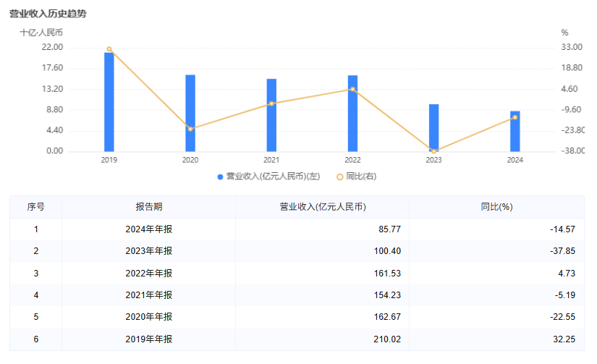Click the revenue value 154.23
This screenshot has width=597, height=364.
387,295
